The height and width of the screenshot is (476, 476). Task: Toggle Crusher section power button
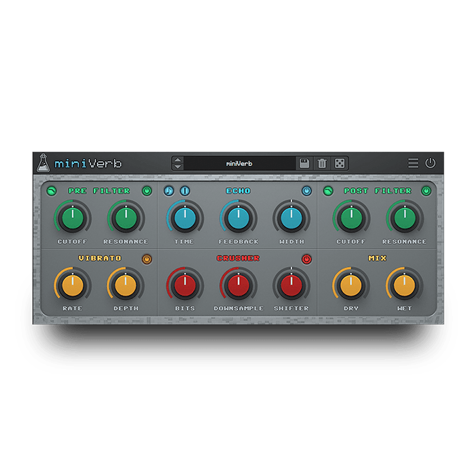click(x=306, y=259)
